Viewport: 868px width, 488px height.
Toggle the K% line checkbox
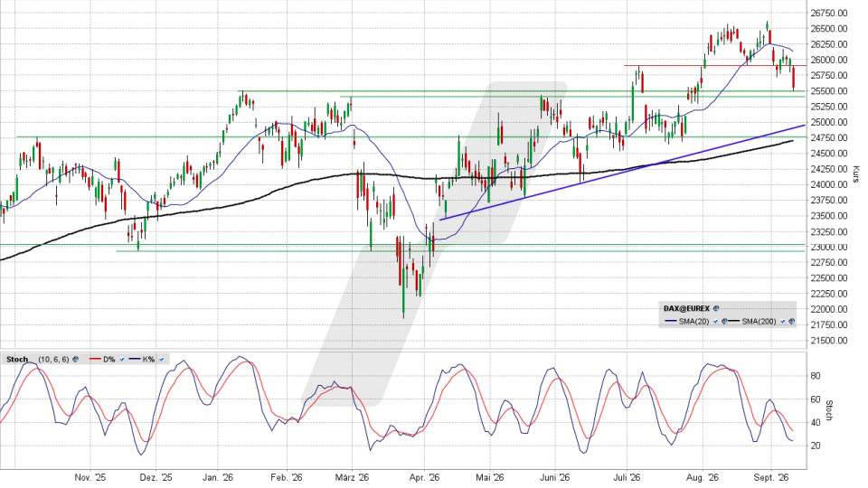coord(162,359)
